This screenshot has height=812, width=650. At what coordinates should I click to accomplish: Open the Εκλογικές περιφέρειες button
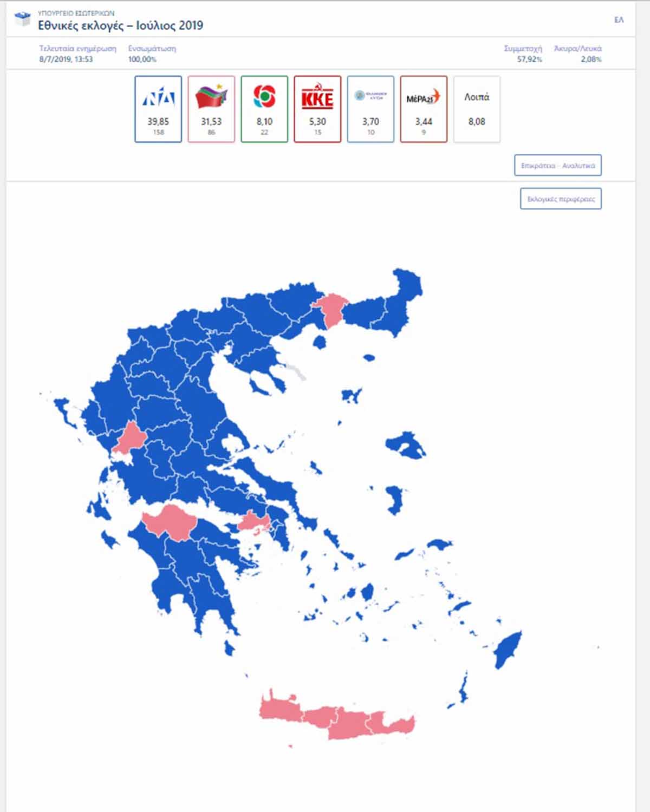coord(561,199)
